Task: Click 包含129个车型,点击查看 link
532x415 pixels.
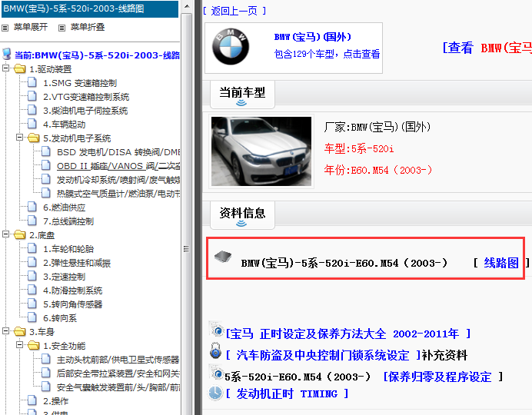Action: [x=327, y=54]
